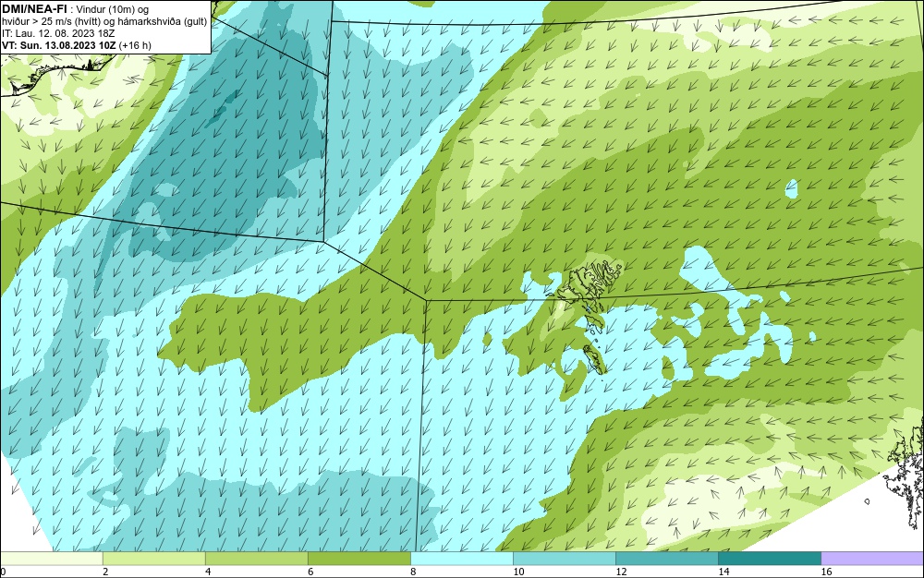
Task: Click legend scale label 8
Action: [412, 572]
